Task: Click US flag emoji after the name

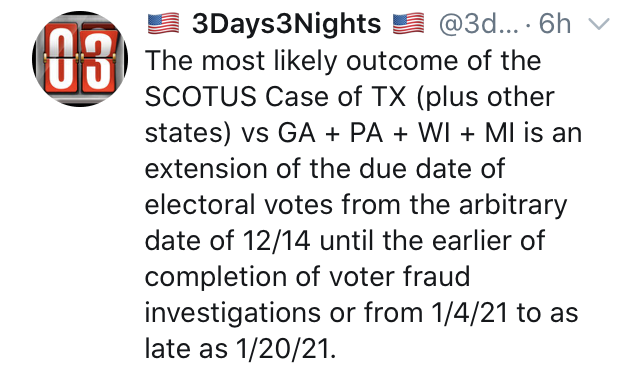Action: 409,23
